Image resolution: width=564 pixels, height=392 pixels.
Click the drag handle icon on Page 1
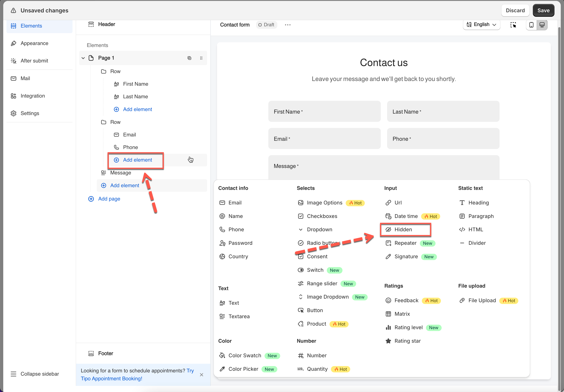click(201, 58)
